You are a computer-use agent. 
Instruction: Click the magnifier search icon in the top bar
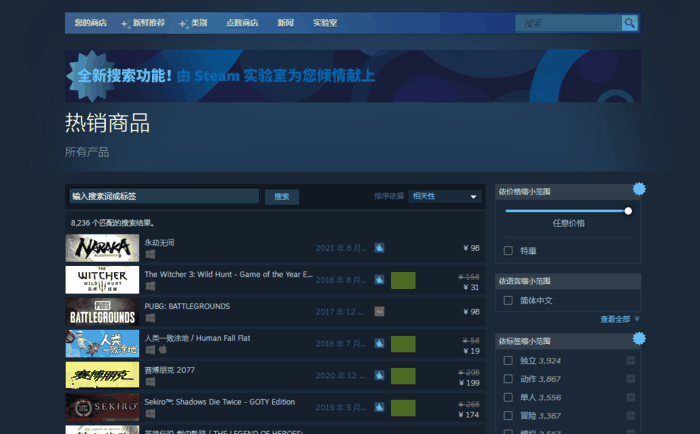[629, 23]
